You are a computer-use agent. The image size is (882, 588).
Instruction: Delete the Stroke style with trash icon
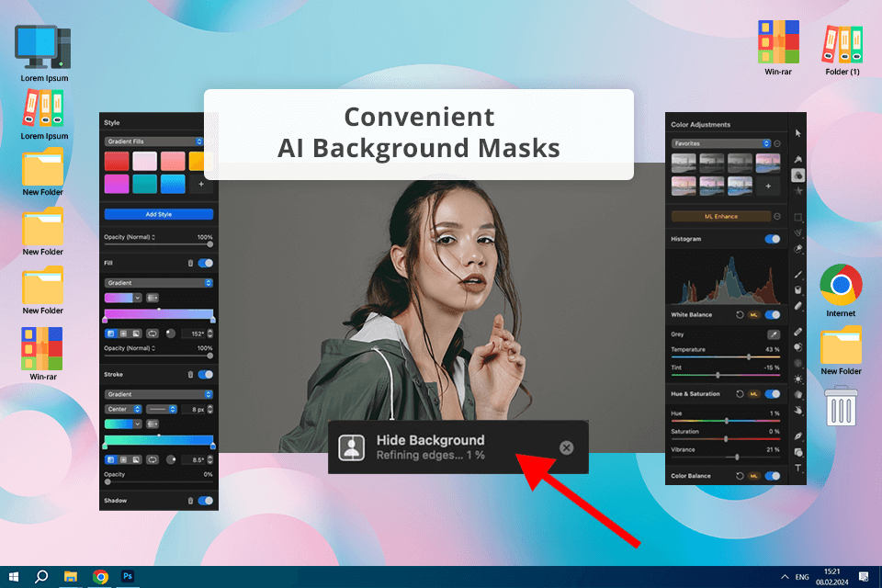coord(190,374)
